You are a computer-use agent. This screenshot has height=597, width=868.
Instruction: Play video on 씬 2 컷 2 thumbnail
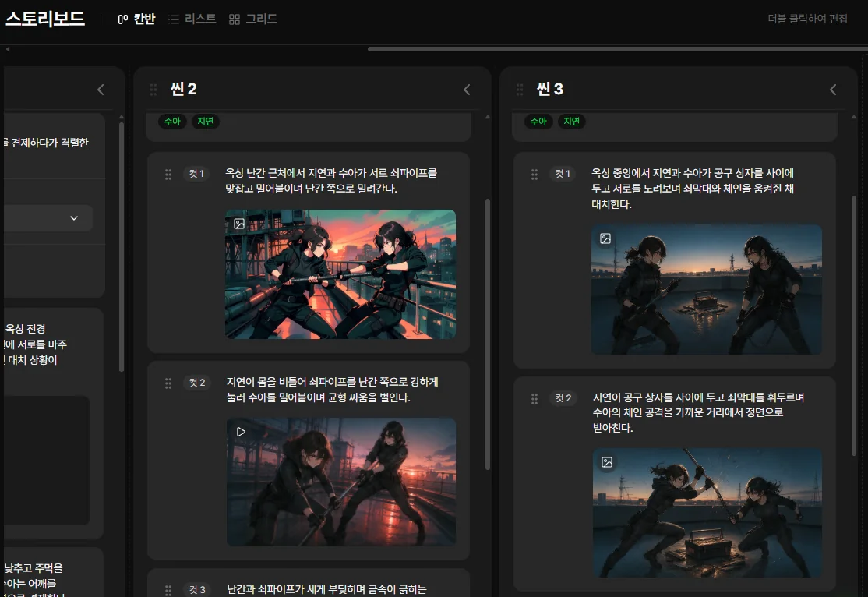pos(241,432)
